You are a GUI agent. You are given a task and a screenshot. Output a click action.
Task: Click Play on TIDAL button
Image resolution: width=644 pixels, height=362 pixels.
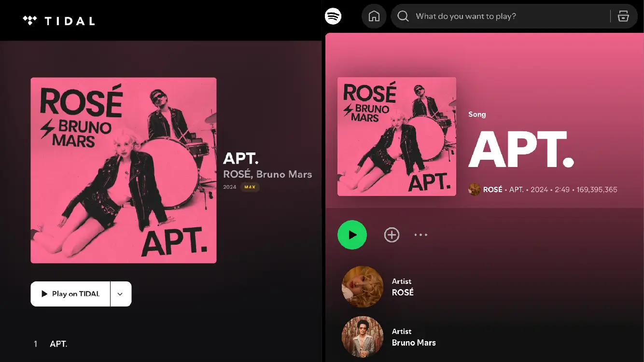coord(70,294)
